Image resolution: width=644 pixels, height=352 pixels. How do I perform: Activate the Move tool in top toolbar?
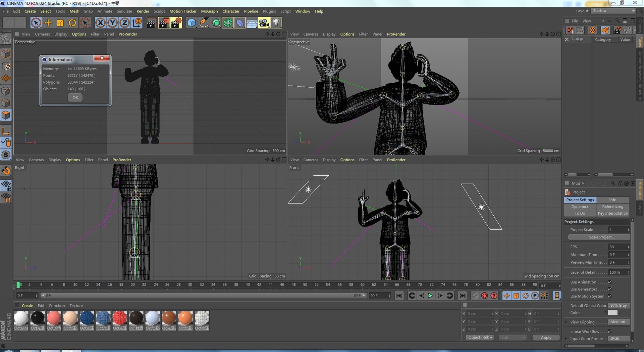48,23
